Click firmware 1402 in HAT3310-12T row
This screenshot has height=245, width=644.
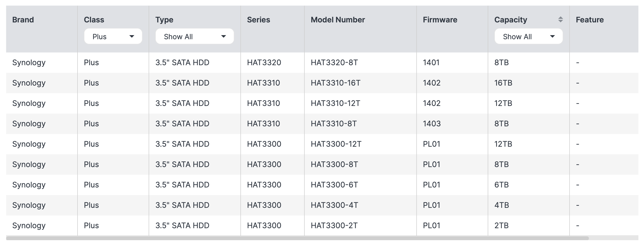(x=432, y=103)
